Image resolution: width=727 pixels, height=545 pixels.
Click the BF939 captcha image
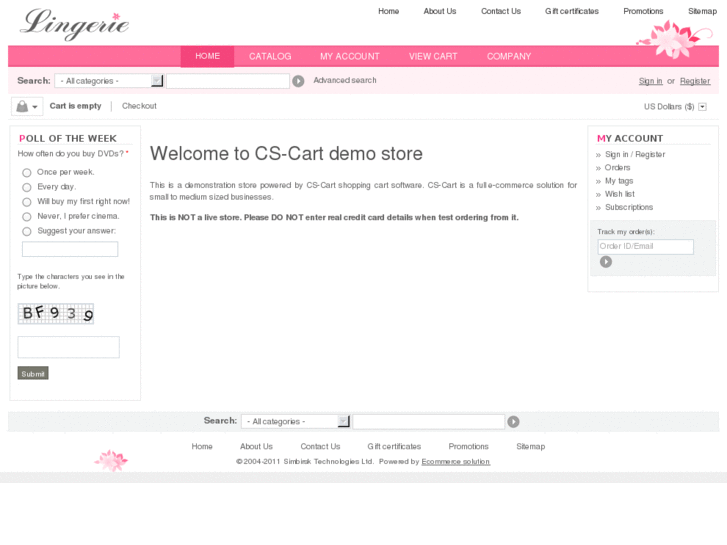[x=56, y=314]
